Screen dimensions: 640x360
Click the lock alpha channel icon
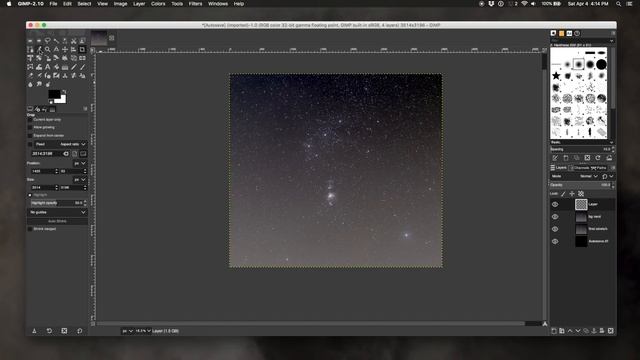(581, 194)
